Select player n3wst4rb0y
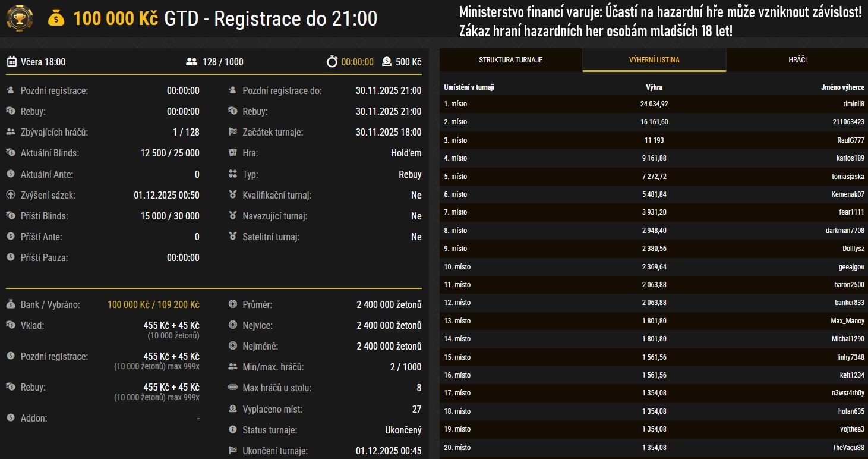Screen dimensions: 868x459 coord(848,393)
